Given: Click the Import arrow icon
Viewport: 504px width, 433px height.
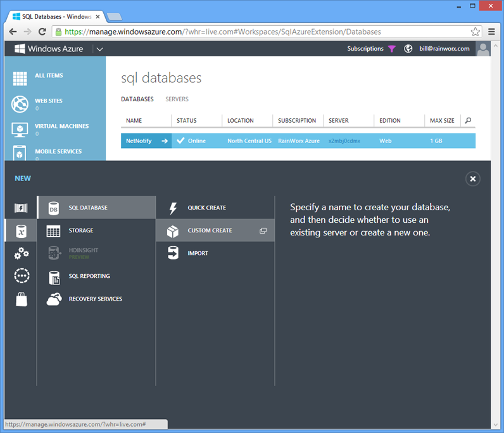Looking at the screenshot, I should click(173, 253).
